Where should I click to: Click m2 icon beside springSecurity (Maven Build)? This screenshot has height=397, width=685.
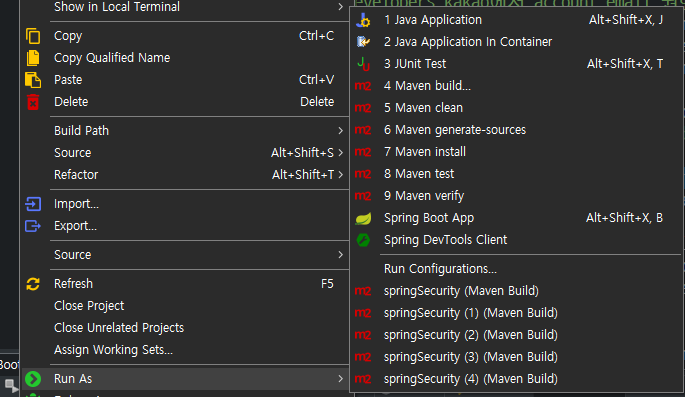pyautogui.click(x=363, y=291)
